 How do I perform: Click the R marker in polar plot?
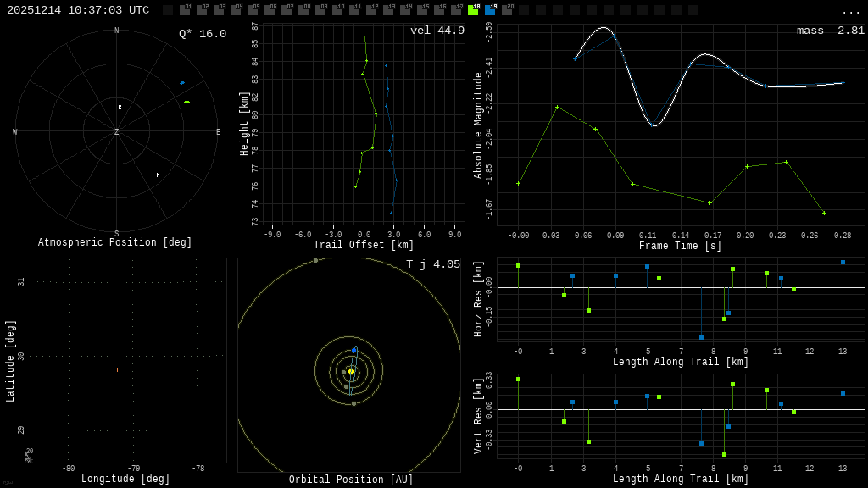coord(120,108)
